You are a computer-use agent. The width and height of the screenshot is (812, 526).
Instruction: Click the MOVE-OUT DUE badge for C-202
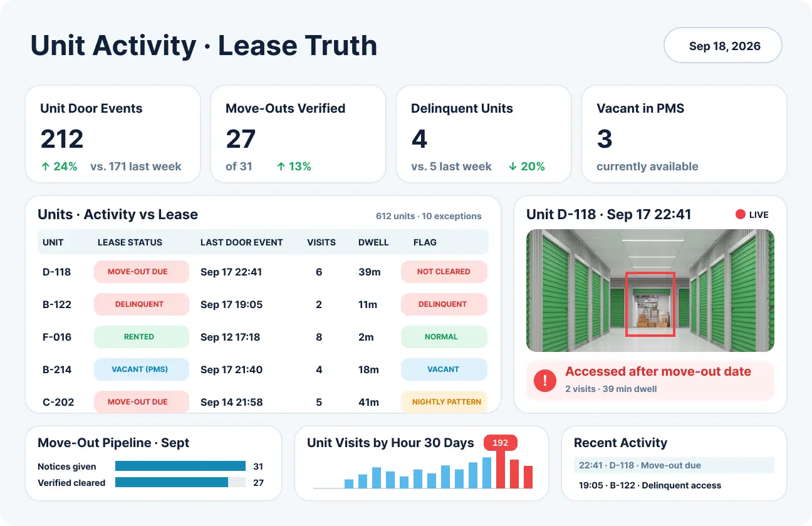(x=142, y=401)
